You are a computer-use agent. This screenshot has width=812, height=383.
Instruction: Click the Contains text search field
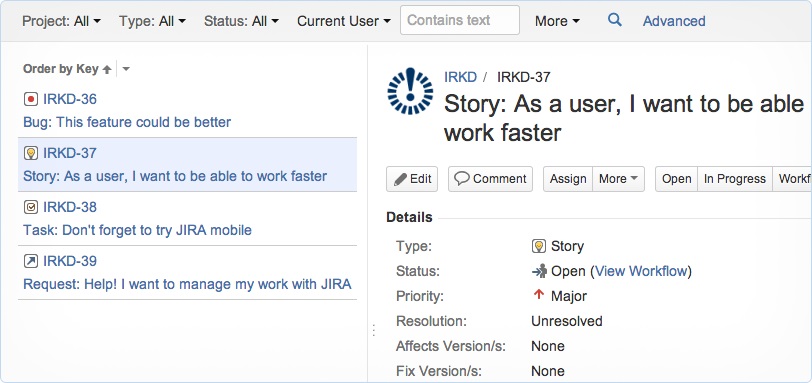(460, 20)
